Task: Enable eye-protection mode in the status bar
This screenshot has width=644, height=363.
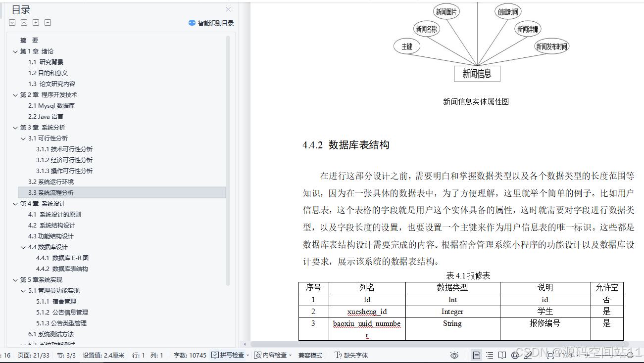Action: (x=454, y=355)
